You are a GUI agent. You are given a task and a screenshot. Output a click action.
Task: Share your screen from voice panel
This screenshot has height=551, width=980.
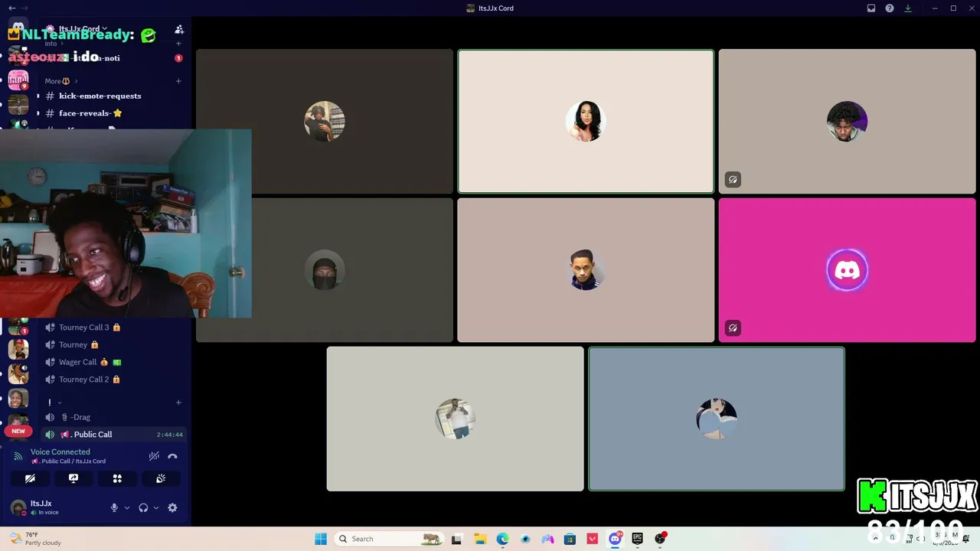pos(73,478)
